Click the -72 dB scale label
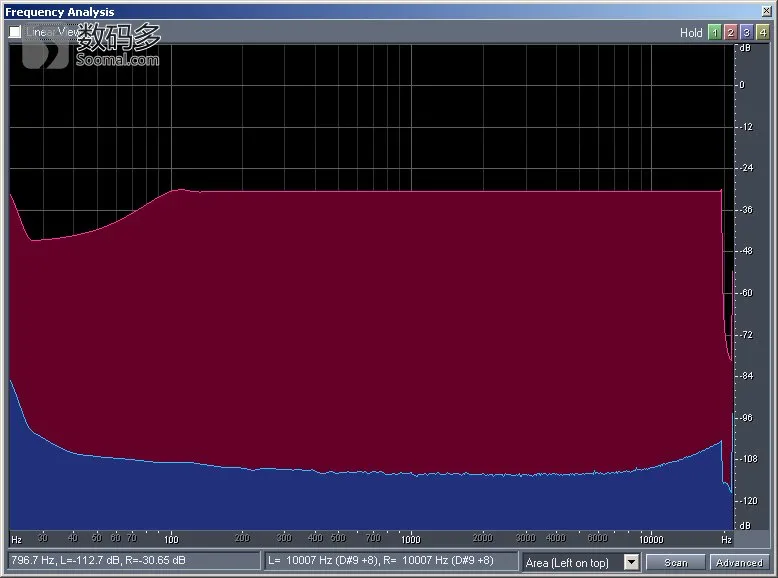The image size is (778, 578). point(746,335)
